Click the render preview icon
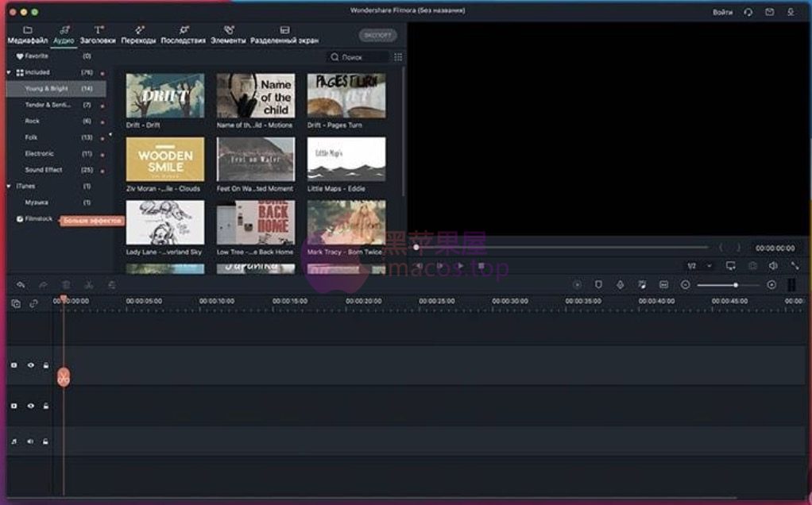 pyautogui.click(x=578, y=285)
